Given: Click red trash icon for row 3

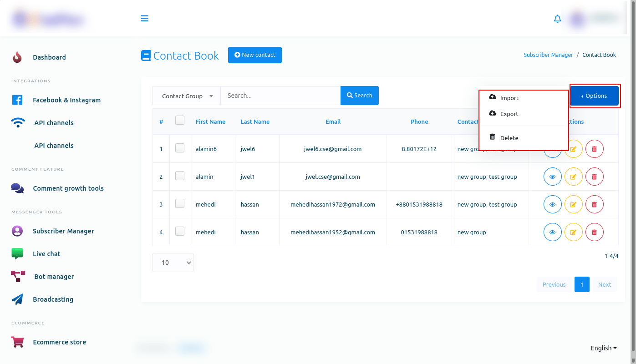Looking at the screenshot, I should (594, 205).
